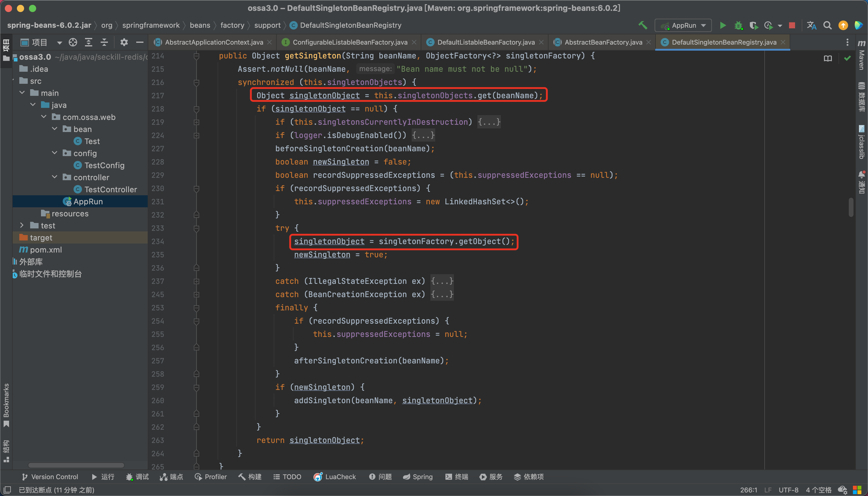Click the Run configuration dropdown 'AppRun'
868x496 pixels.
click(684, 25)
